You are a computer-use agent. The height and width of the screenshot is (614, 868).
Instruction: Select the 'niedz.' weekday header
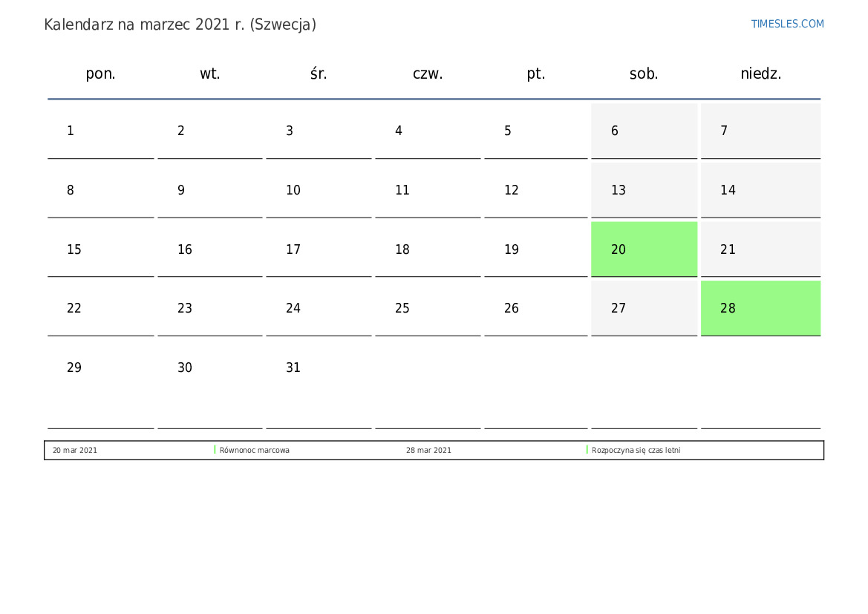click(x=760, y=74)
